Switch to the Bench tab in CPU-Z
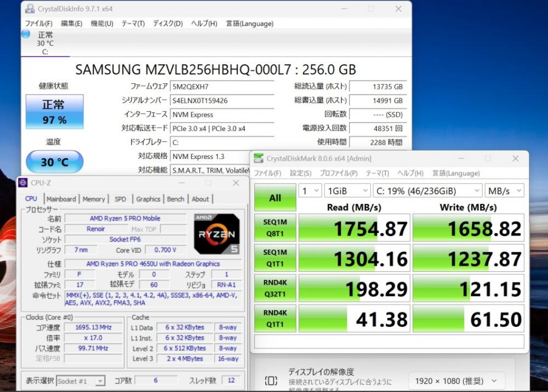Viewport: 548px width, 392px height. 175,199
